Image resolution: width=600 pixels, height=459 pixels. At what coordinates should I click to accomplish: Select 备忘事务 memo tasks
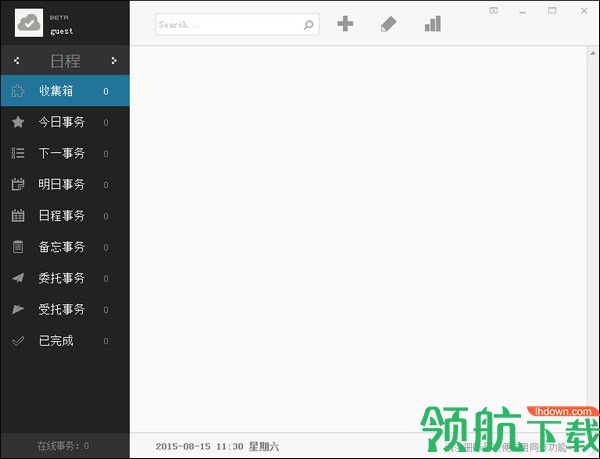(x=65, y=247)
